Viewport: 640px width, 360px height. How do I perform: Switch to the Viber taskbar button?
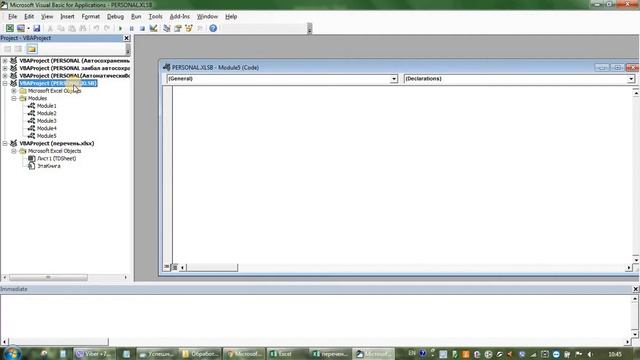pyautogui.click(x=94, y=354)
